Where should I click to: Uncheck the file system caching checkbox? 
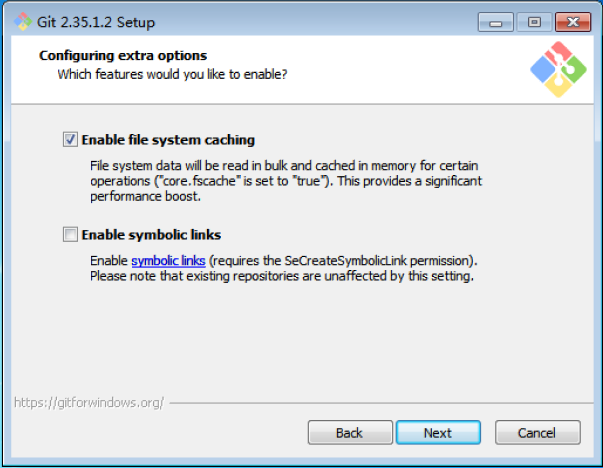tap(70, 140)
